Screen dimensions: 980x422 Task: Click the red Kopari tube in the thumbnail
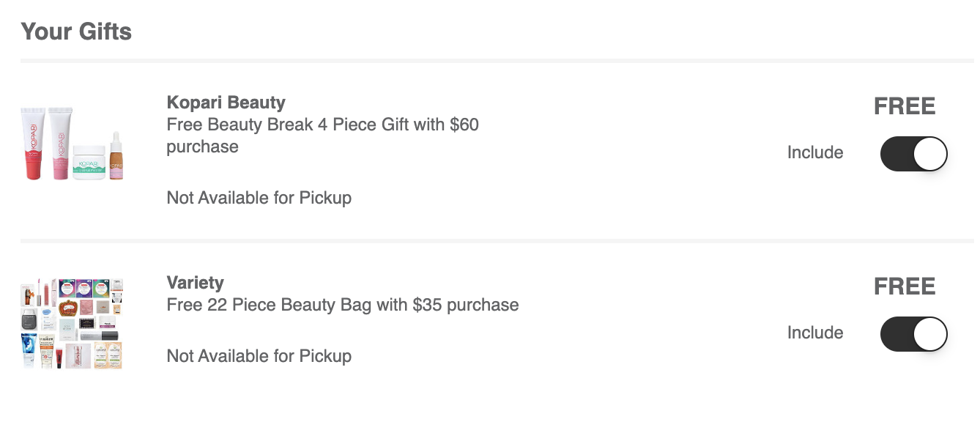pyautogui.click(x=33, y=144)
